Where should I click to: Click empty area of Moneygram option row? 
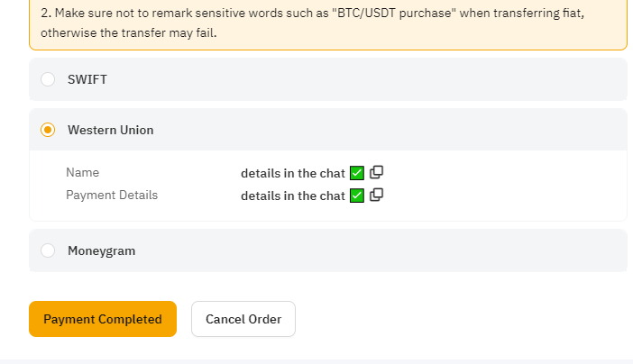[363, 250]
